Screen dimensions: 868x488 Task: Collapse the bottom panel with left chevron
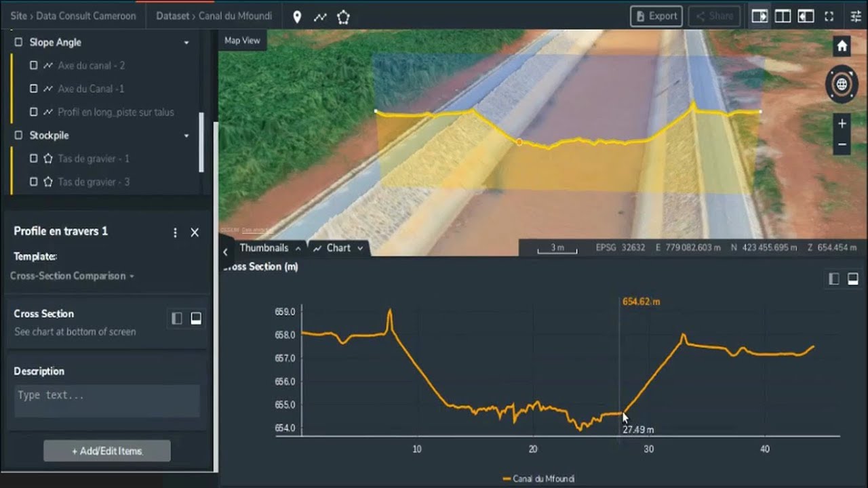click(225, 251)
